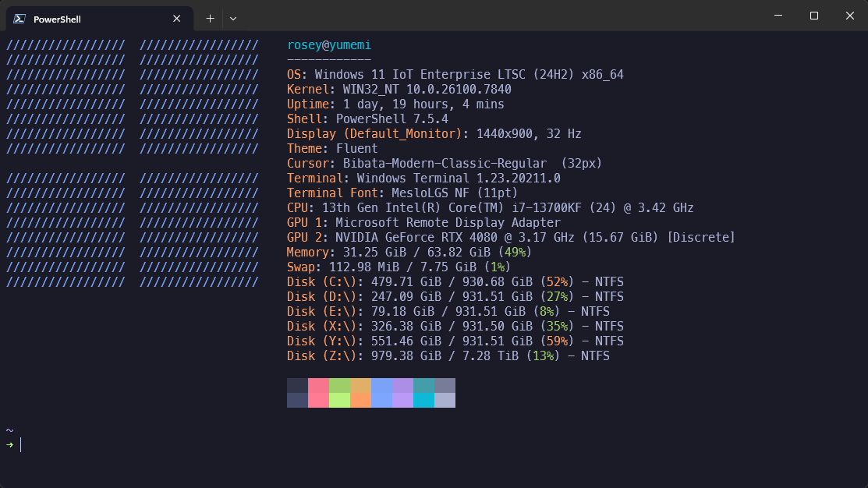Click the green color swatch in top row

tap(339, 386)
